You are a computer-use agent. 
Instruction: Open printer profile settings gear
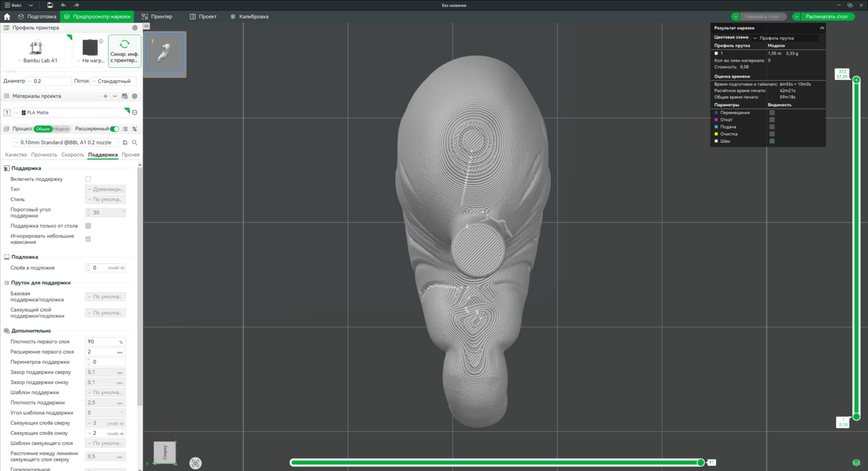click(135, 28)
